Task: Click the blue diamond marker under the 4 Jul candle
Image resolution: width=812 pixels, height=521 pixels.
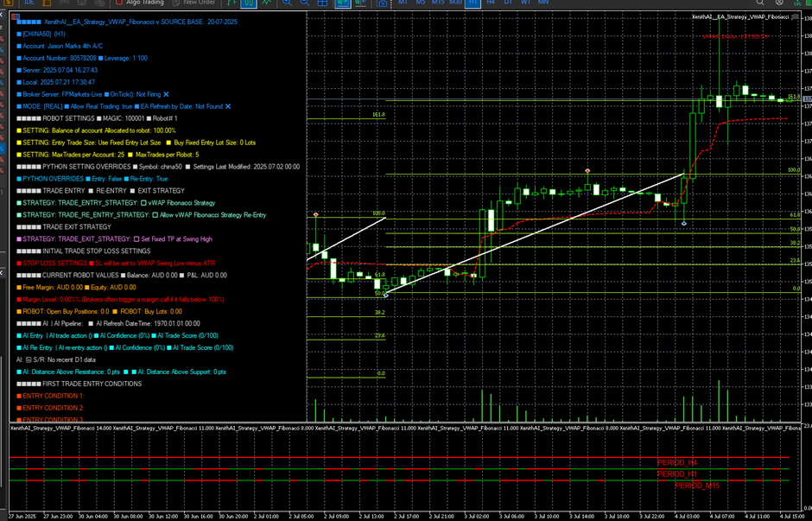Action: click(684, 223)
